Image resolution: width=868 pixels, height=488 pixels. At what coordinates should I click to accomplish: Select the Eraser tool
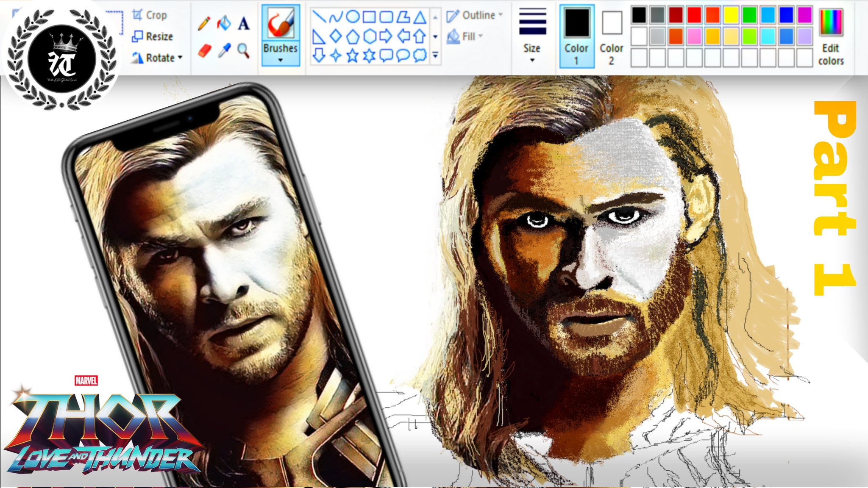(204, 51)
